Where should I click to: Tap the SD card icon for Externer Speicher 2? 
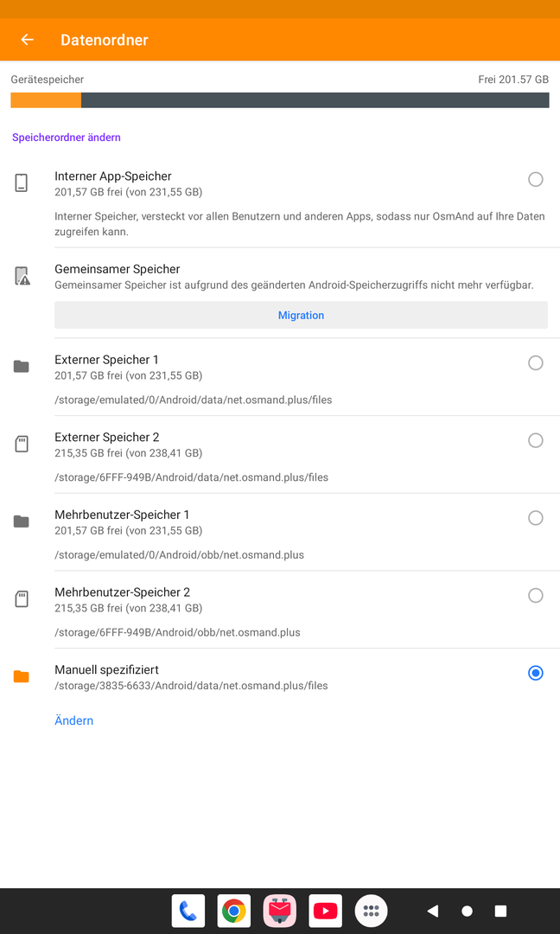pyautogui.click(x=22, y=444)
